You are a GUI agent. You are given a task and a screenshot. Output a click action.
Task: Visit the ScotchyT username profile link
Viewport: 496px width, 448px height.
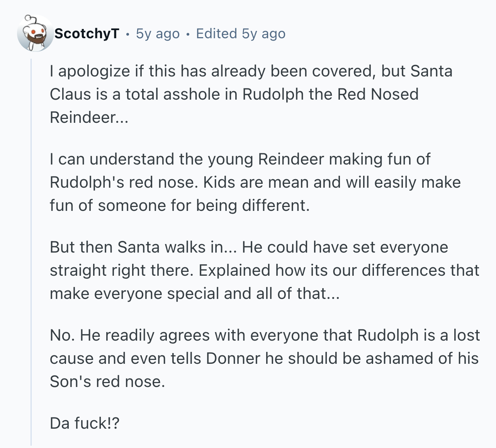87,34
